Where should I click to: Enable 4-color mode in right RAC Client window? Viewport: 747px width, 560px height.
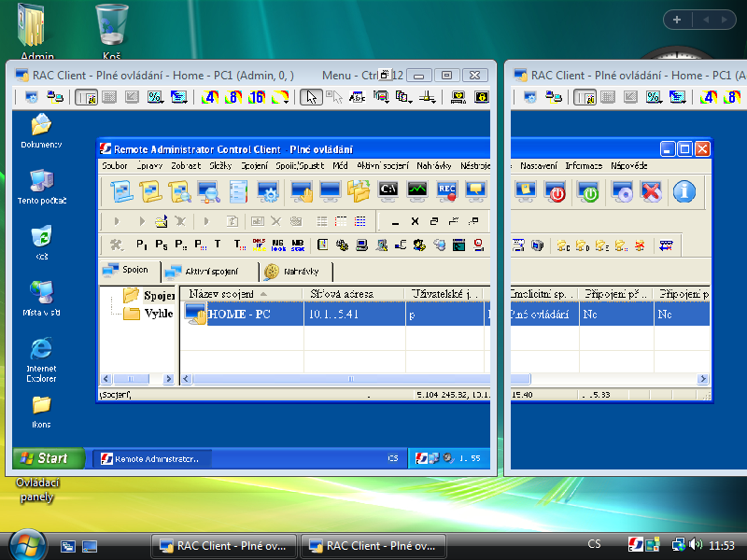pos(709,98)
